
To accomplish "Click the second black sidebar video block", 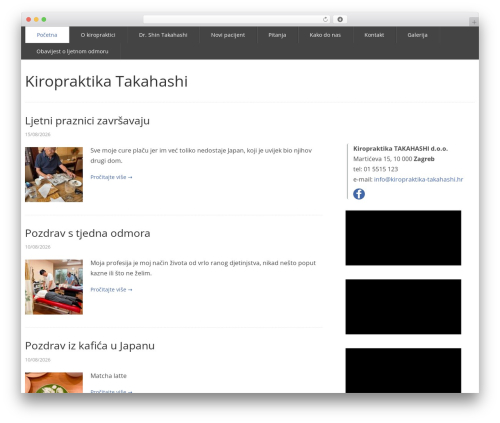I will tap(403, 307).
